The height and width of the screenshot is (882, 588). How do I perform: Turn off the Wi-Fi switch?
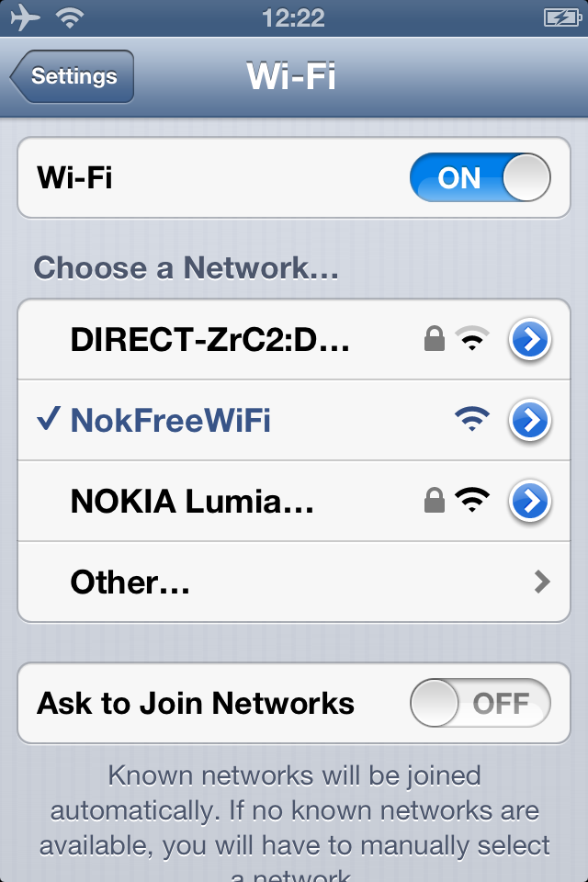click(x=480, y=177)
